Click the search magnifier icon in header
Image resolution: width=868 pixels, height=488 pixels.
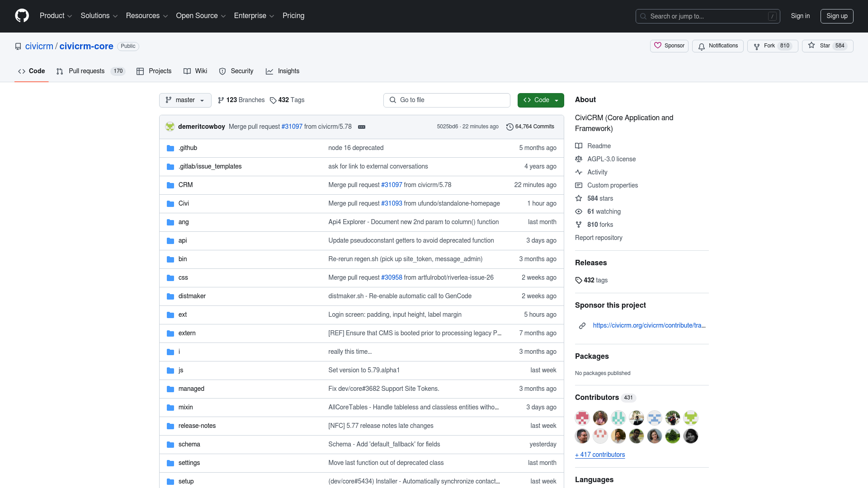click(643, 16)
